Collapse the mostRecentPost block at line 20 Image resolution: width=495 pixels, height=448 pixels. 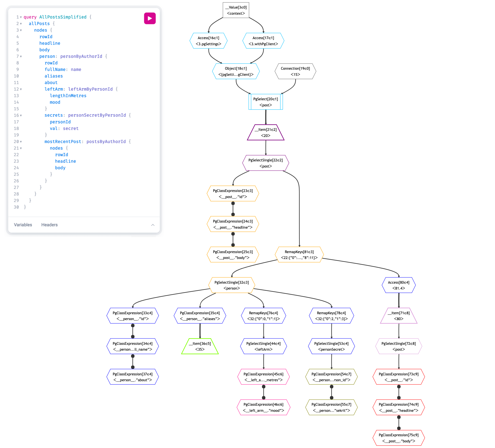click(x=21, y=142)
